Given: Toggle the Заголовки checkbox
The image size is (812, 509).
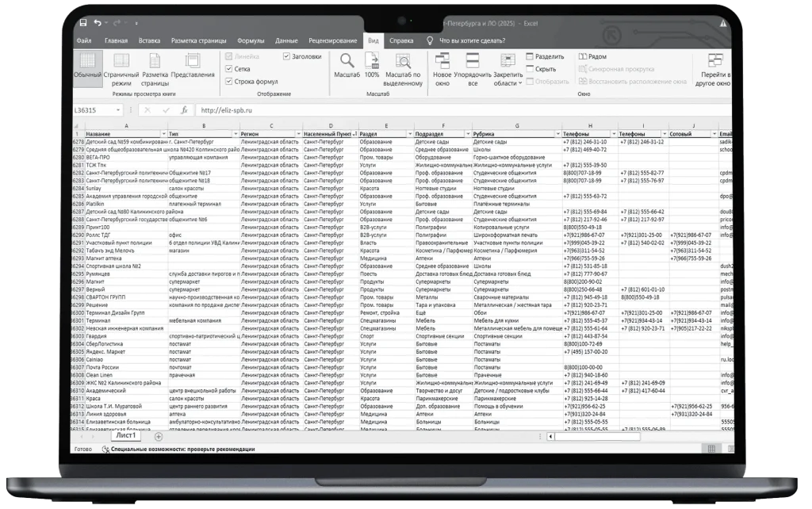Looking at the screenshot, I should click(x=286, y=56).
